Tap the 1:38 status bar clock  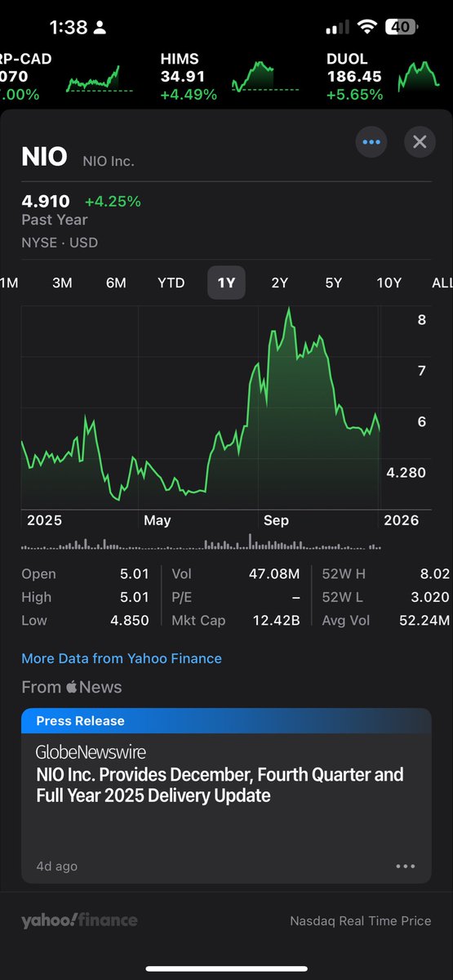click(69, 27)
